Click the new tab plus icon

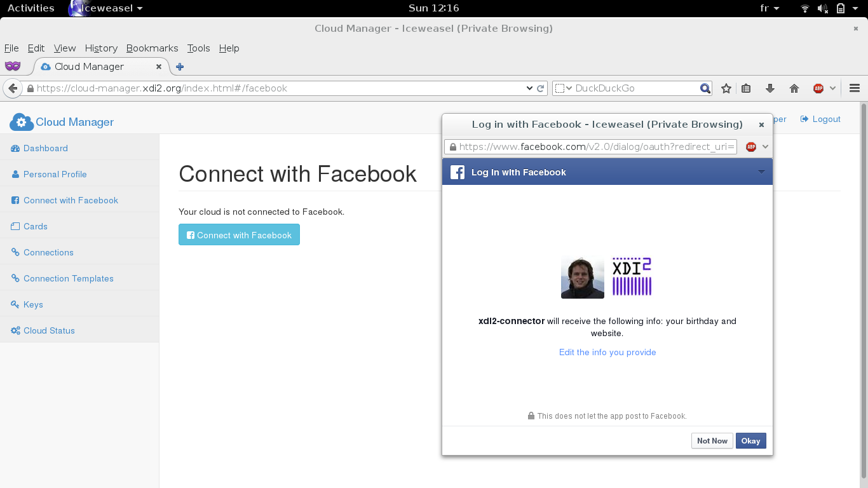point(180,67)
